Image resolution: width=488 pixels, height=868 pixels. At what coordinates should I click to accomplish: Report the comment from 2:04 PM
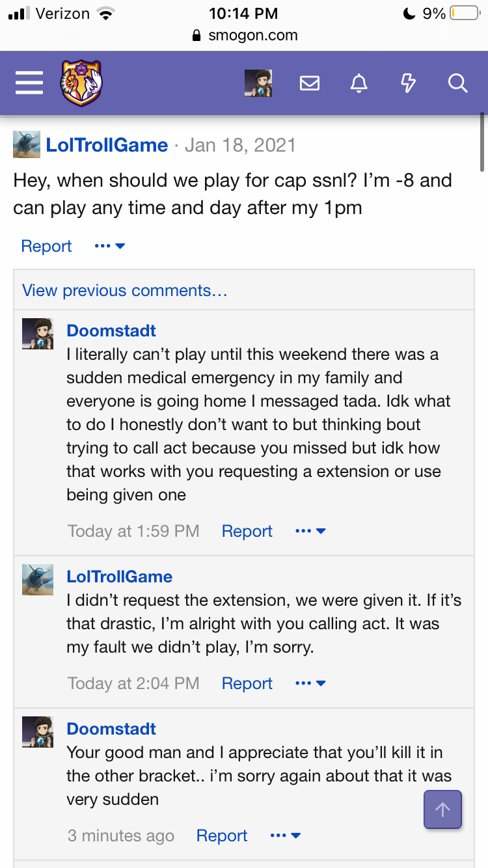pos(247,683)
